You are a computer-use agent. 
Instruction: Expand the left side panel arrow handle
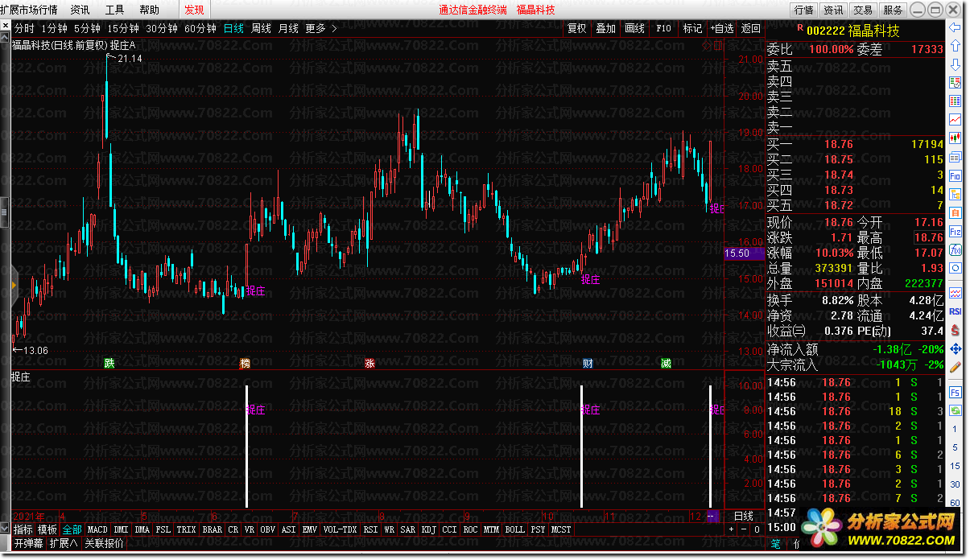14,284
